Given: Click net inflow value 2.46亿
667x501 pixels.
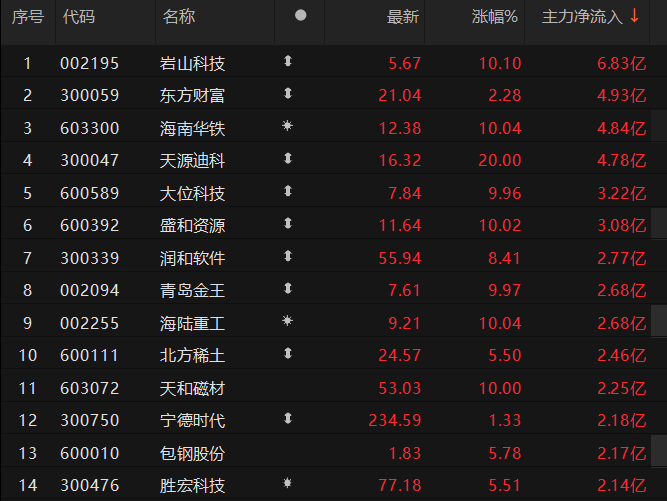Looking at the screenshot, I should (x=621, y=355).
